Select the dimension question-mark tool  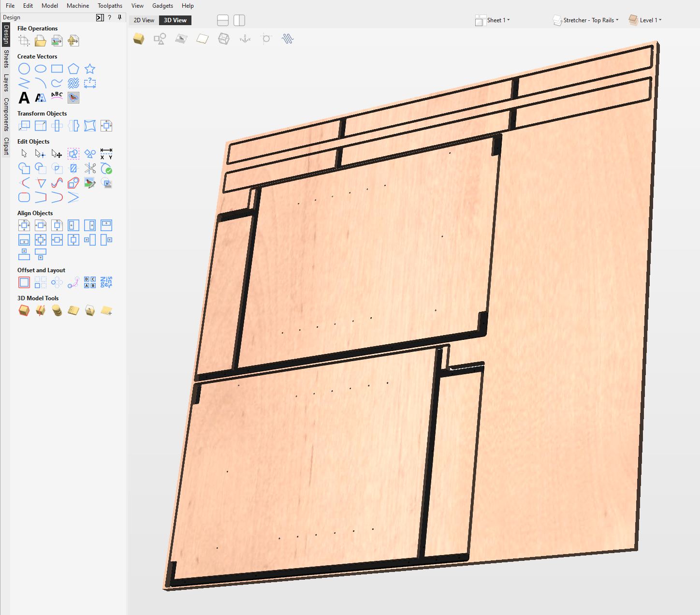pyautogui.click(x=90, y=83)
